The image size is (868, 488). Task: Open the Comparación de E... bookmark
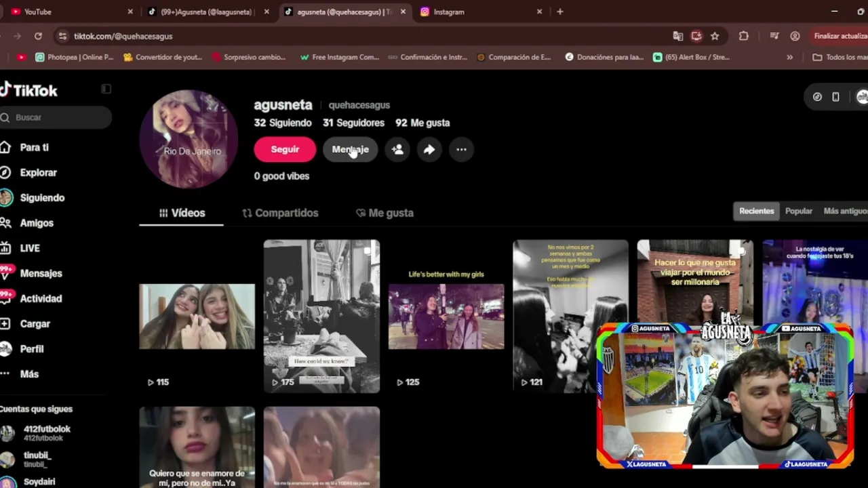click(x=514, y=58)
